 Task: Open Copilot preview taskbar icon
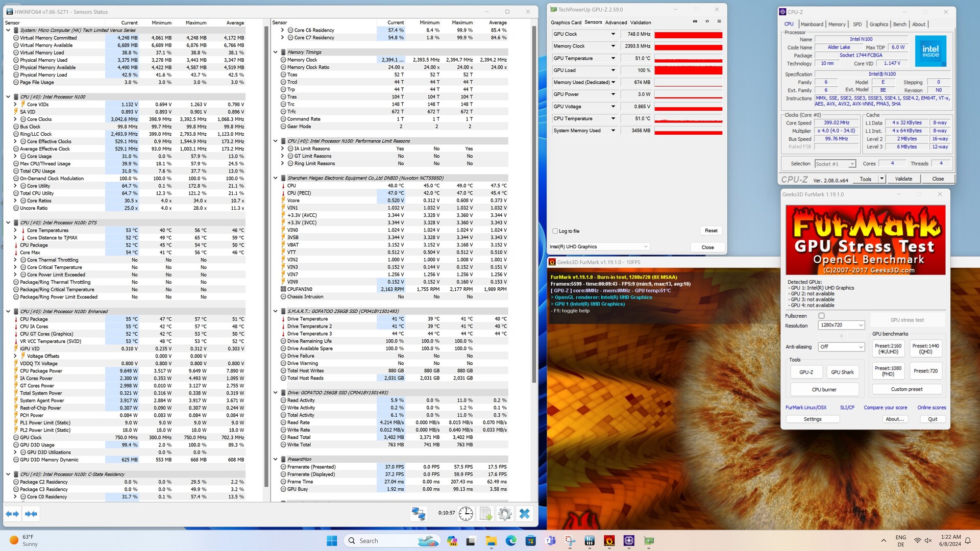point(452,541)
